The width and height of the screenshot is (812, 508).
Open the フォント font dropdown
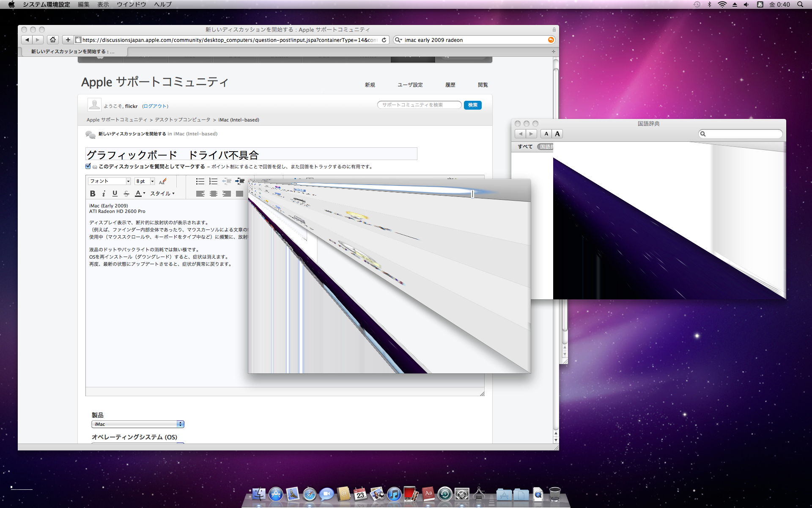click(x=109, y=181)
